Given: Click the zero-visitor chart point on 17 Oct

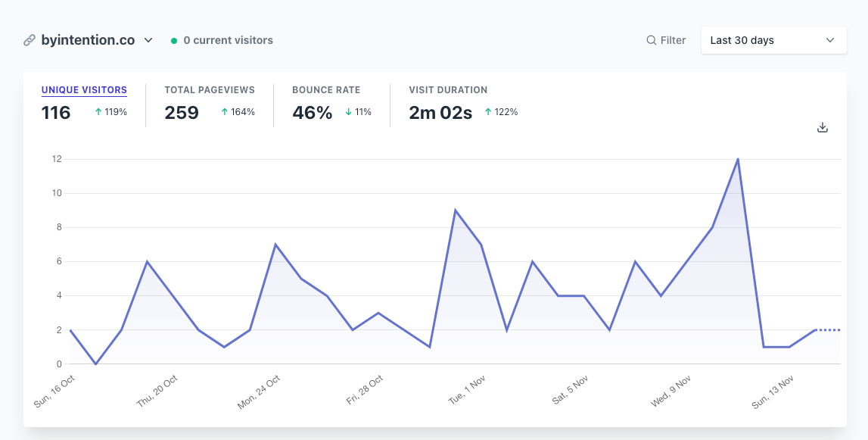Looking at the screenshot, I should coord(96,364).
